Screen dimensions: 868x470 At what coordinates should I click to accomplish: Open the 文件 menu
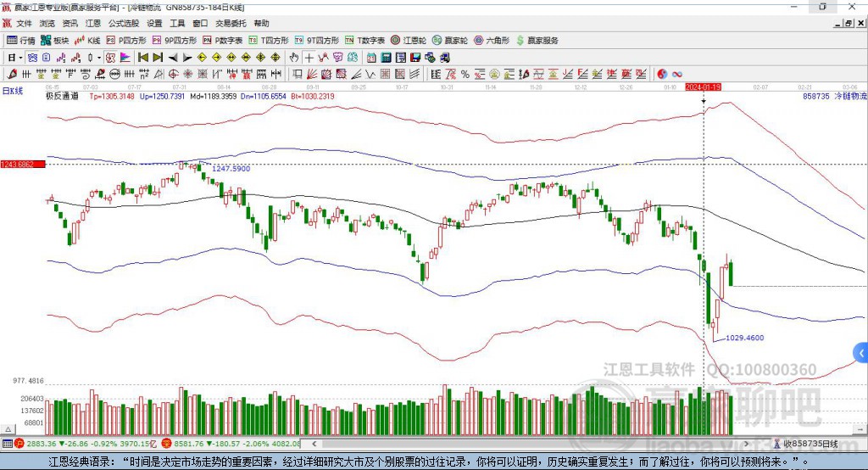pyautogui.click(x=24, y=23)
